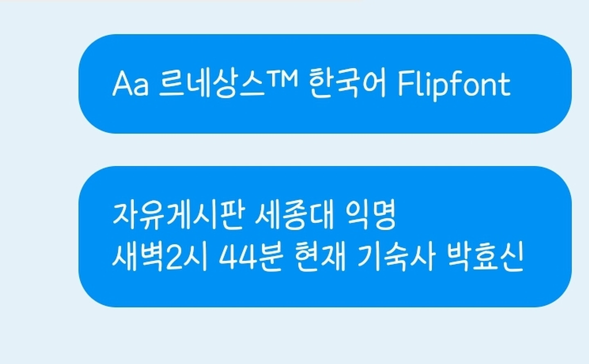Tap the "Aa" text in top bubble

point(130,84)
